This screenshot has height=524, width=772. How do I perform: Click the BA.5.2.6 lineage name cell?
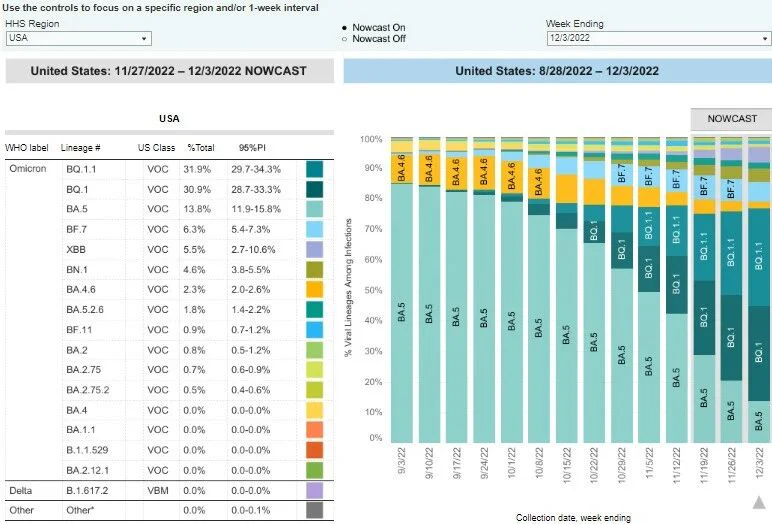(x=85, y=310)
